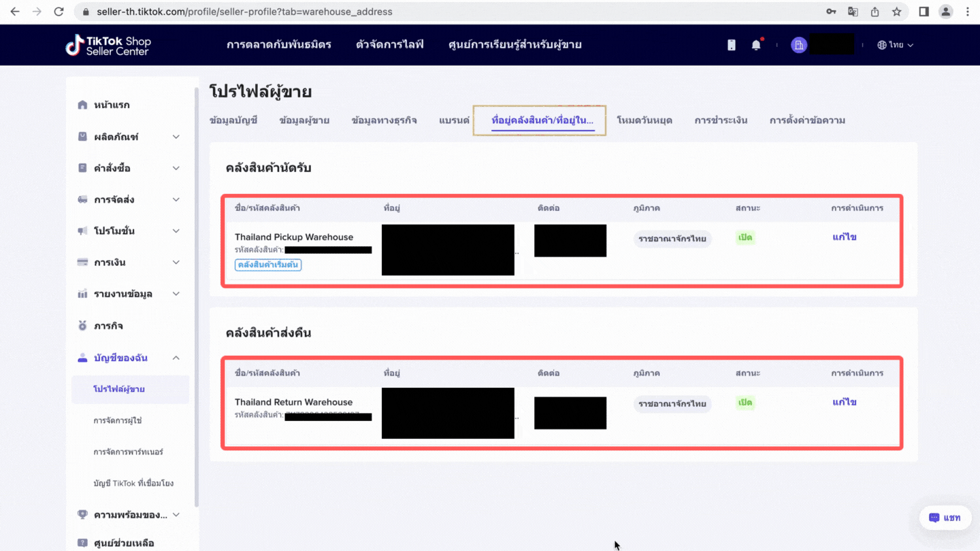
Task: Open การตลาดกับพันธมิตร in the top menu
Action: pyautogui.click(x=279, y=44)
